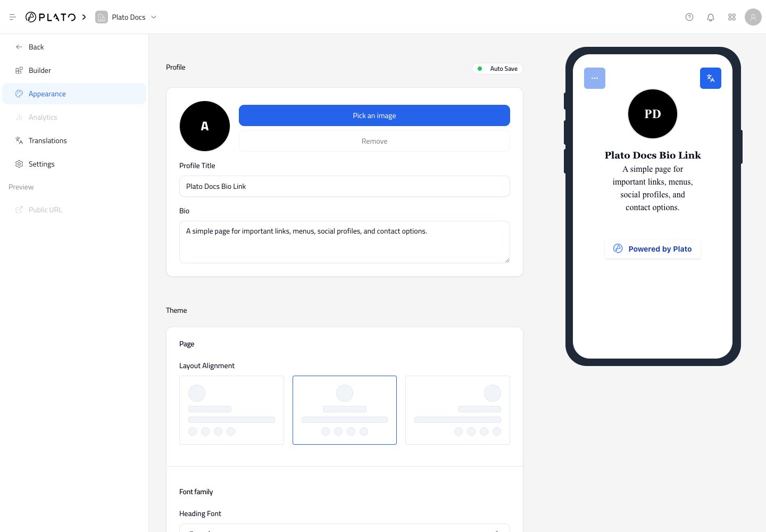Screen dimensions: 766x532
Task: Click the Font family label
Action: 196,492
